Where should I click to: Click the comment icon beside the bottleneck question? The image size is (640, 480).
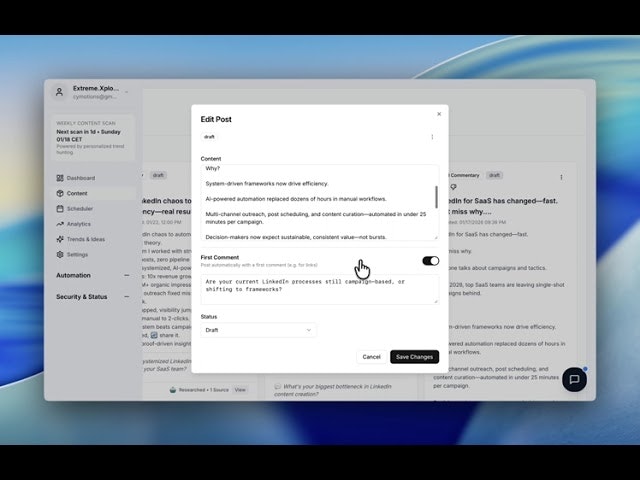(278, 386)
